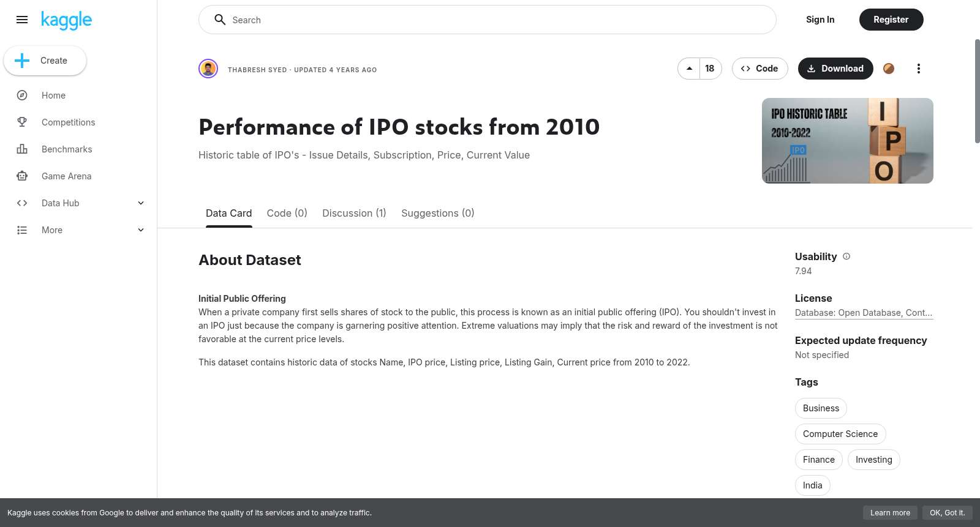Screen dimensions: 980x527
Task: Click the Competitions trophy icon
Action: pos(22,122)
